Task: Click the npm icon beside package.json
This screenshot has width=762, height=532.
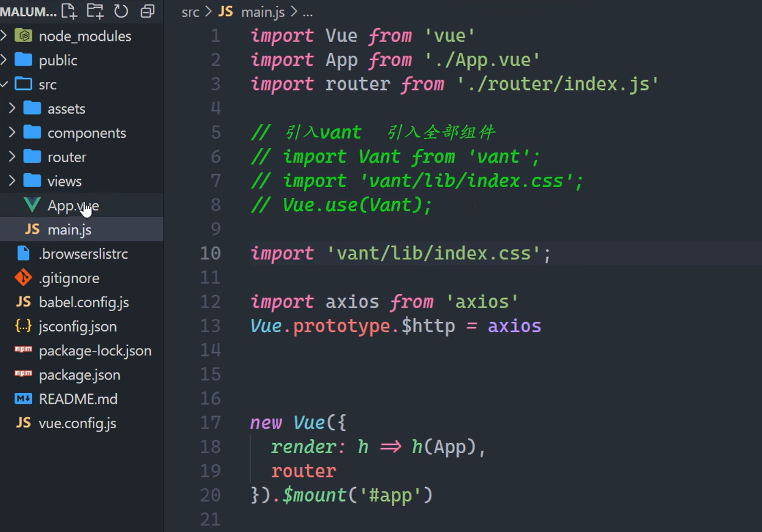Action: pos(23,374)
